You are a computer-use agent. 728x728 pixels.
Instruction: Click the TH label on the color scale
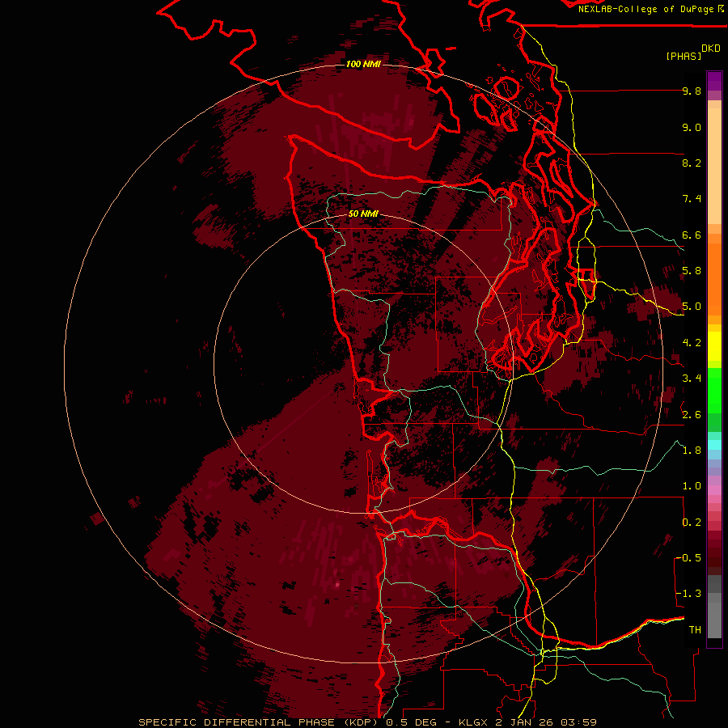[x=695, y=630]
